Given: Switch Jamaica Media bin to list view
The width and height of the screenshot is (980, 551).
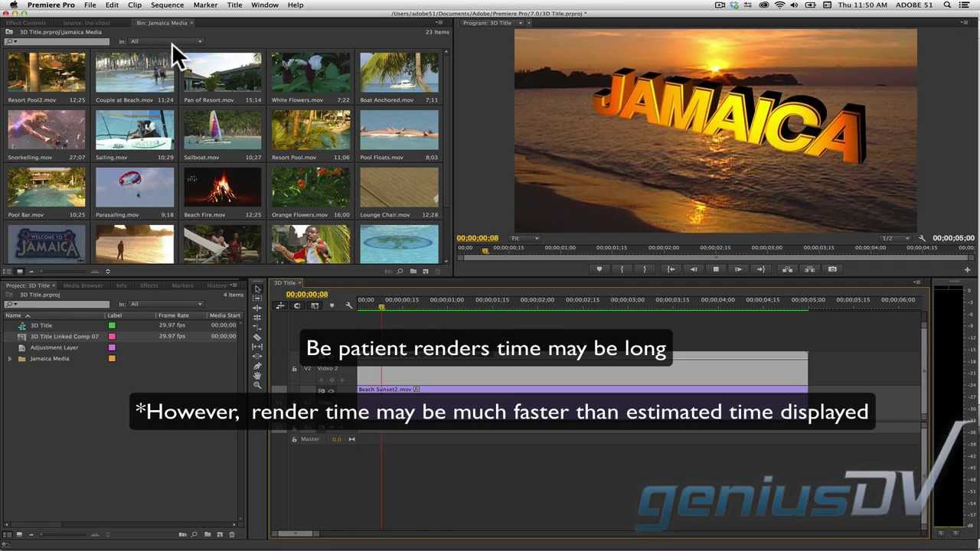Looking at the screenshot, I should coord(8,271).
